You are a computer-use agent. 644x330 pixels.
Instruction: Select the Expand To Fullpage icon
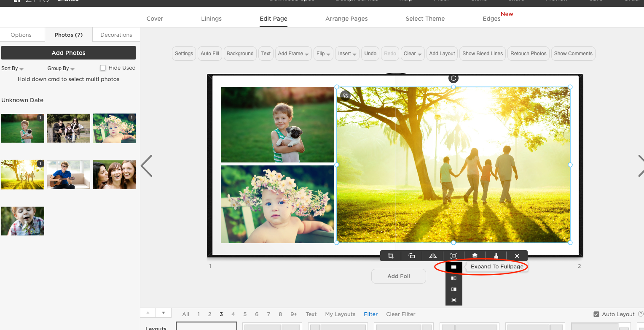[454, 267]
